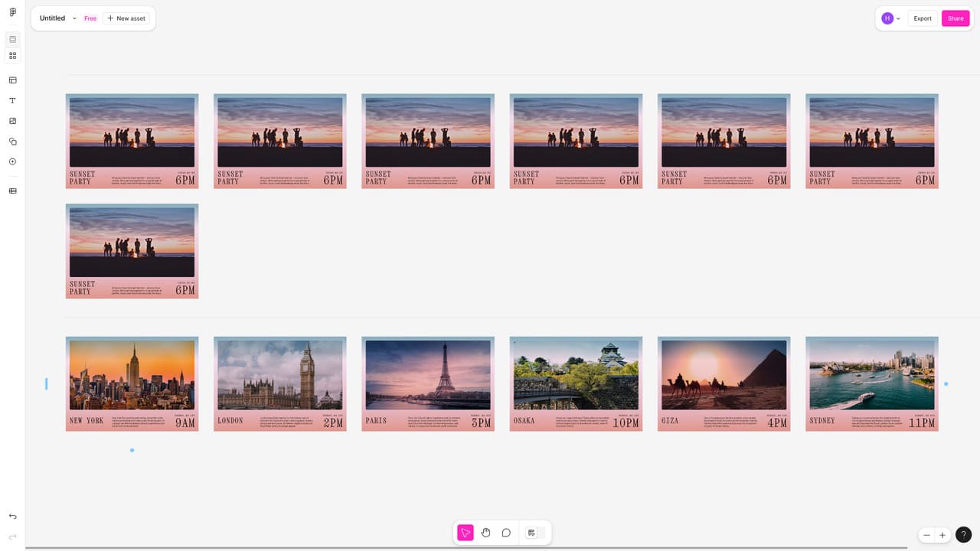Open the image insert tool
This screenshot has width=980, height=551.
(x=12, y=121)
